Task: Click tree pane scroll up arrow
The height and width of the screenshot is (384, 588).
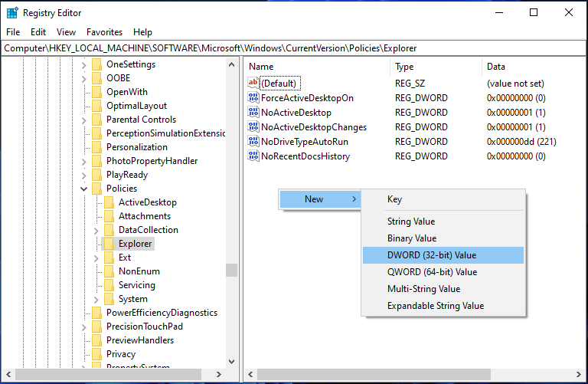Action: click(232, 64)
